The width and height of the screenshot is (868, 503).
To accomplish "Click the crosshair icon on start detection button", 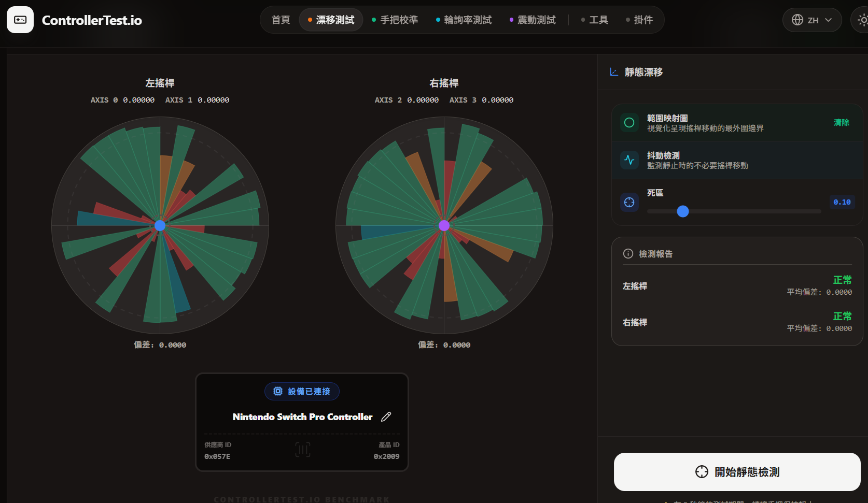I will 702,472.
